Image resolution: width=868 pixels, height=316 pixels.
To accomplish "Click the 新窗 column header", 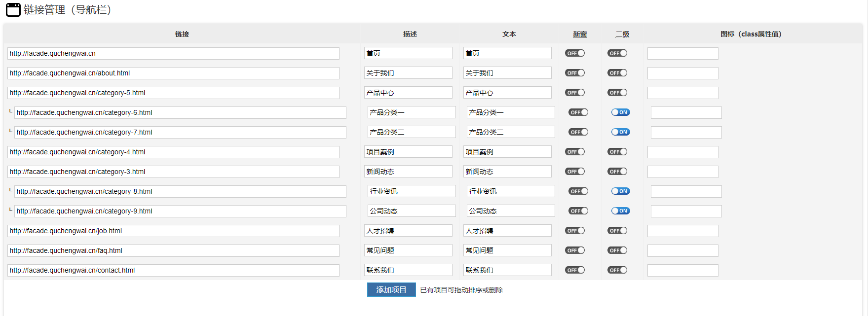I will 580,34.
